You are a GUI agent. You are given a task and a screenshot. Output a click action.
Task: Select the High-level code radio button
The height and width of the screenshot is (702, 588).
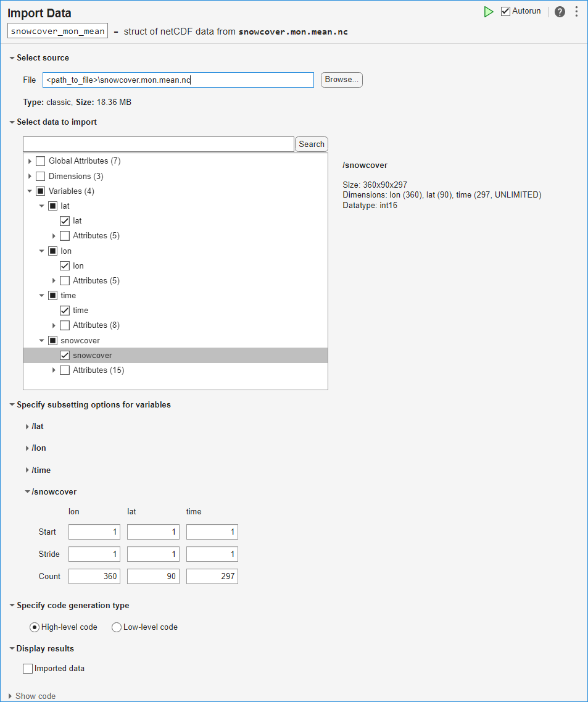click(35, 627)
